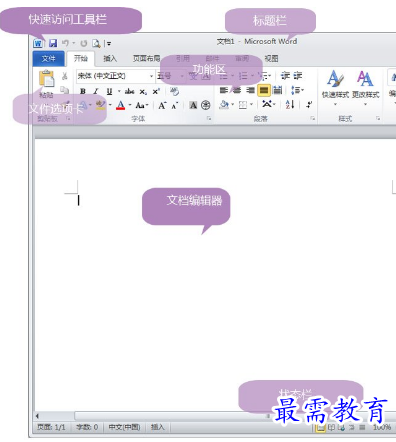This screenshot has width=396, height=442.
Task: Switch to the 视图 (View) ribbon tab
Action: point(271,59)
